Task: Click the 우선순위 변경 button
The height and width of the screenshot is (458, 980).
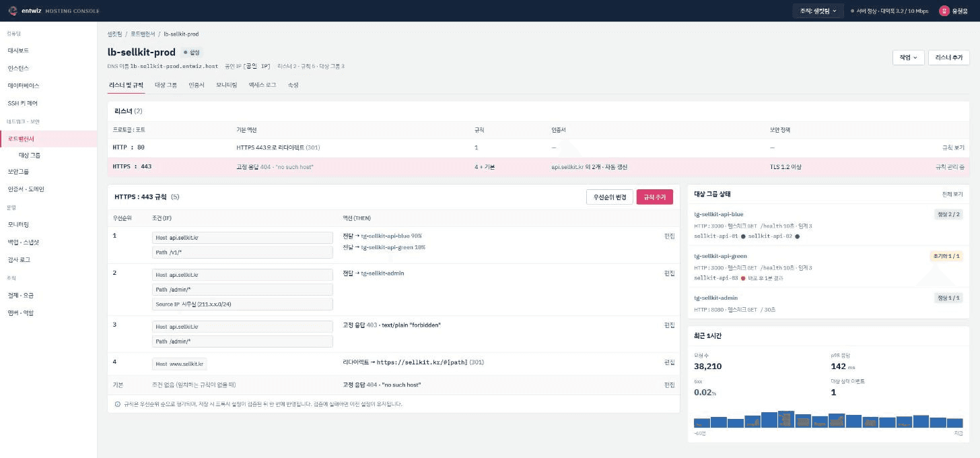Action: tap(609, 197)
